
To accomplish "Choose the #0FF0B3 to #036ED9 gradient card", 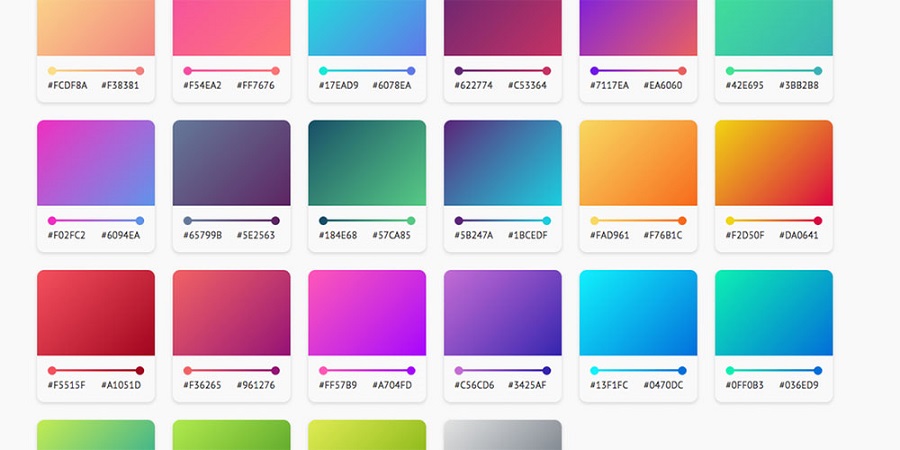I will (774, 312).
